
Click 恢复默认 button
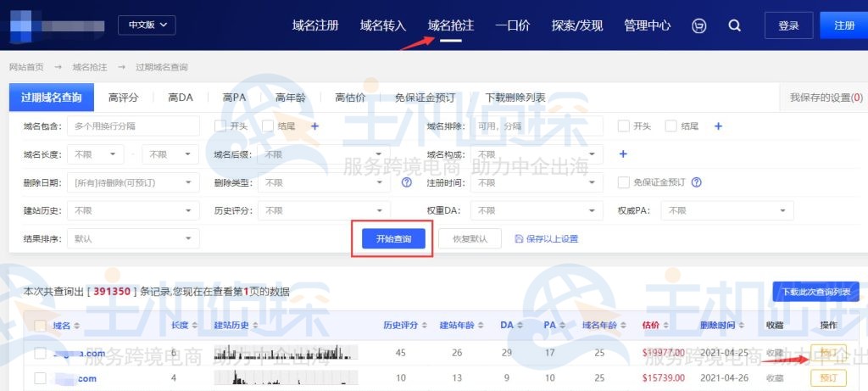tap(470, 238)
